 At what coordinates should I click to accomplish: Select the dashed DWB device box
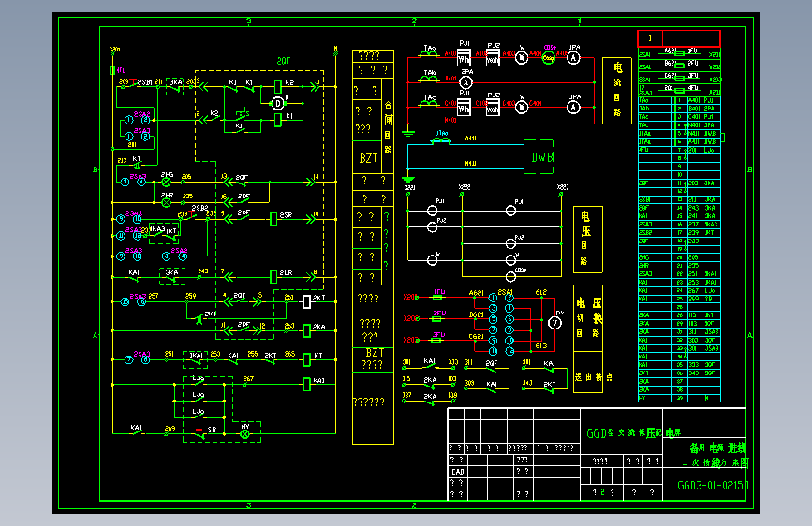(539, 157)
